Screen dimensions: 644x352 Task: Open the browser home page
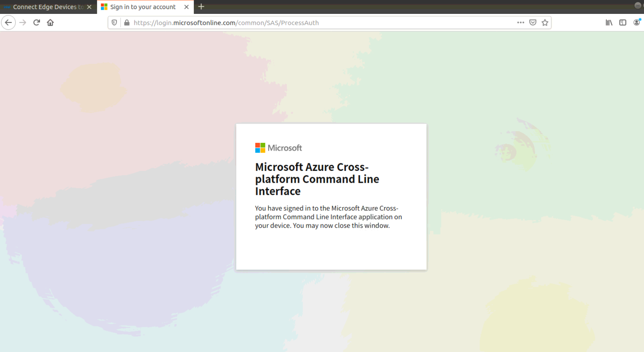tap(50, 22)
